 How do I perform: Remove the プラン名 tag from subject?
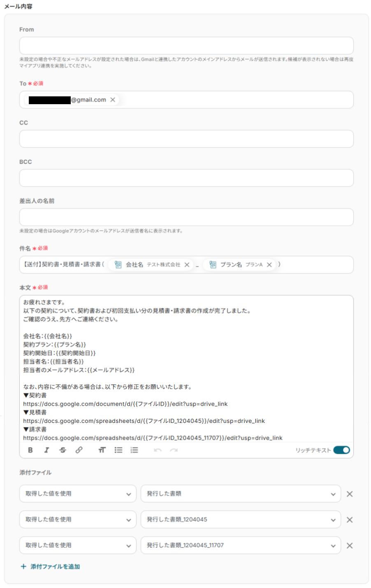click(269, 265)
